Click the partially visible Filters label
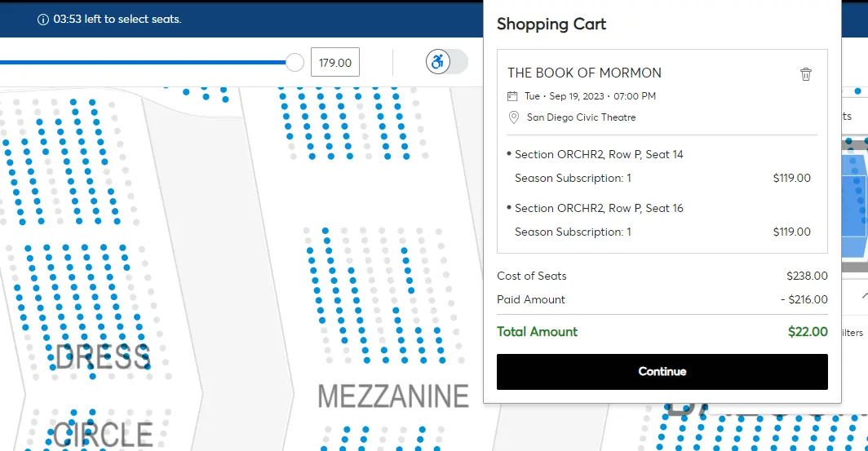 pos(852,333)
